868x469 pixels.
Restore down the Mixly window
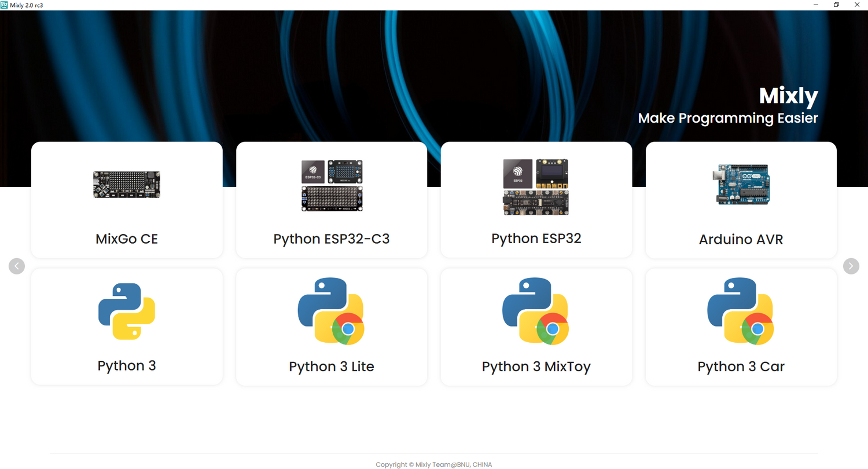[x=836, y=5]
